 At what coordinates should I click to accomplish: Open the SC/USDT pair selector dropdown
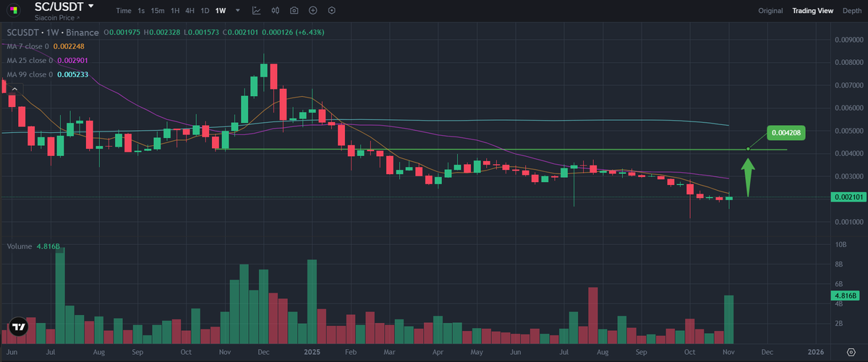(64, 7)
